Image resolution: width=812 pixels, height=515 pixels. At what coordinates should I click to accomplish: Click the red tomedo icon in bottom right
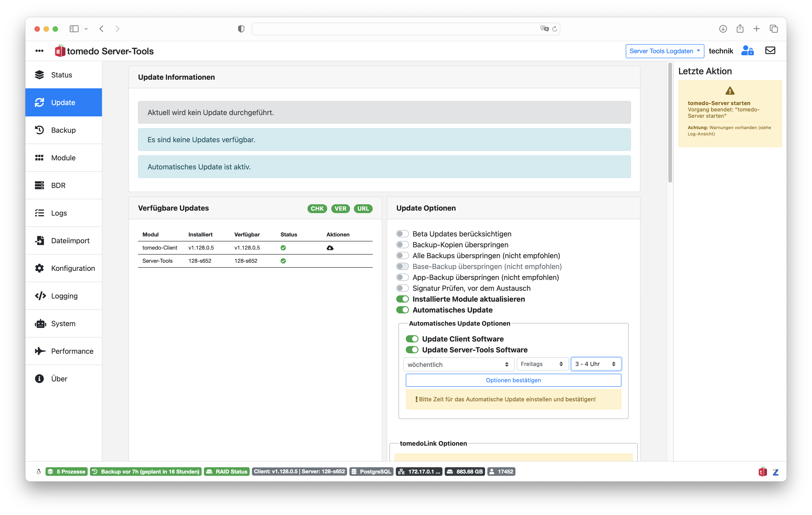pyautogui.click(x=763, y=472)
